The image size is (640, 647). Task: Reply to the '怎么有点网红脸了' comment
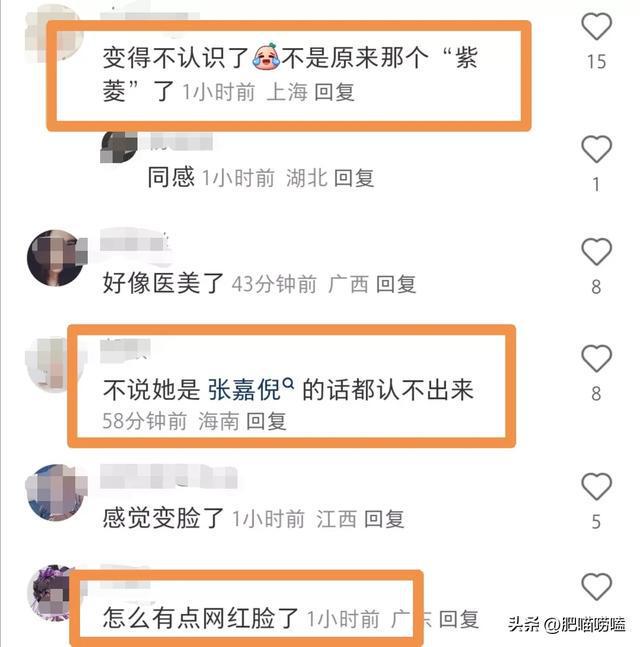click(458, 619)
